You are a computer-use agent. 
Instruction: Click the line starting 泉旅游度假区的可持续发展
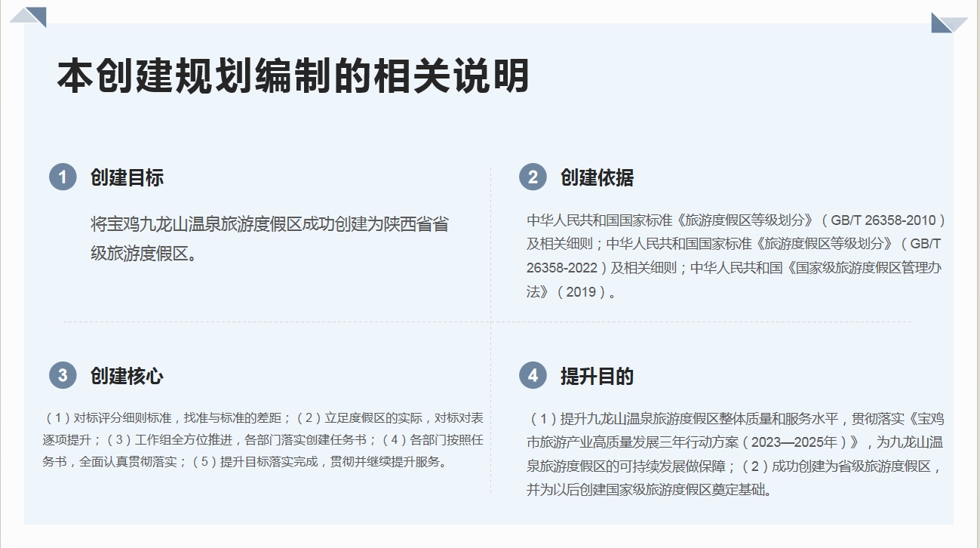coord(735,466)
